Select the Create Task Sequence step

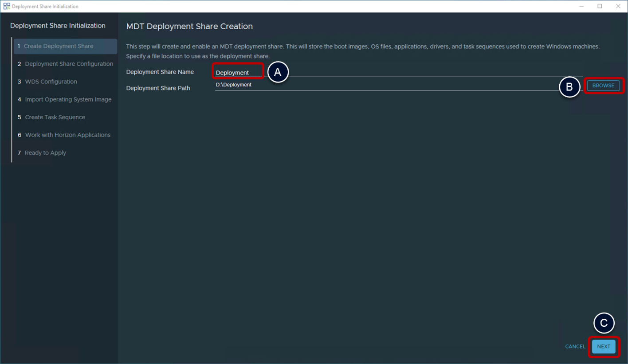[x=55, y=117]
